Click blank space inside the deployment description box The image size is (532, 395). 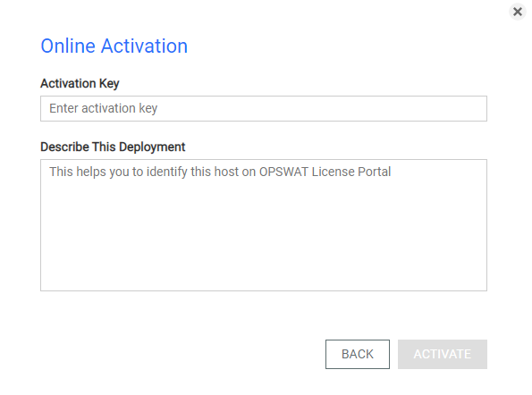pos(264,238)
